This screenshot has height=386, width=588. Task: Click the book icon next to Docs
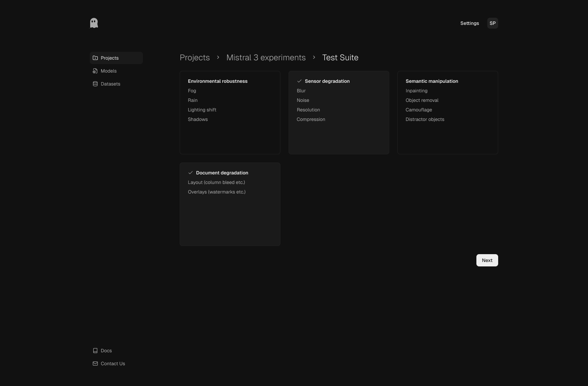[95, 351]
